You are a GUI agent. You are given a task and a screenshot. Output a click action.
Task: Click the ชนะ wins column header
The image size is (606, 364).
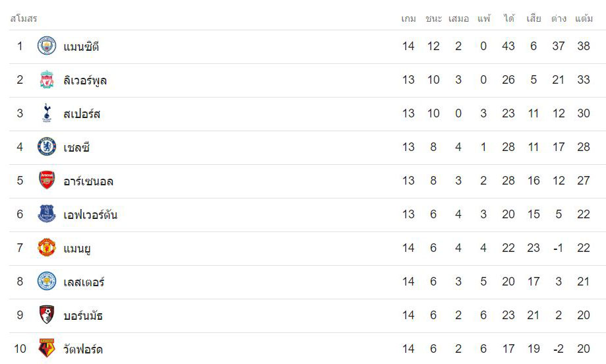pos(434,18)
